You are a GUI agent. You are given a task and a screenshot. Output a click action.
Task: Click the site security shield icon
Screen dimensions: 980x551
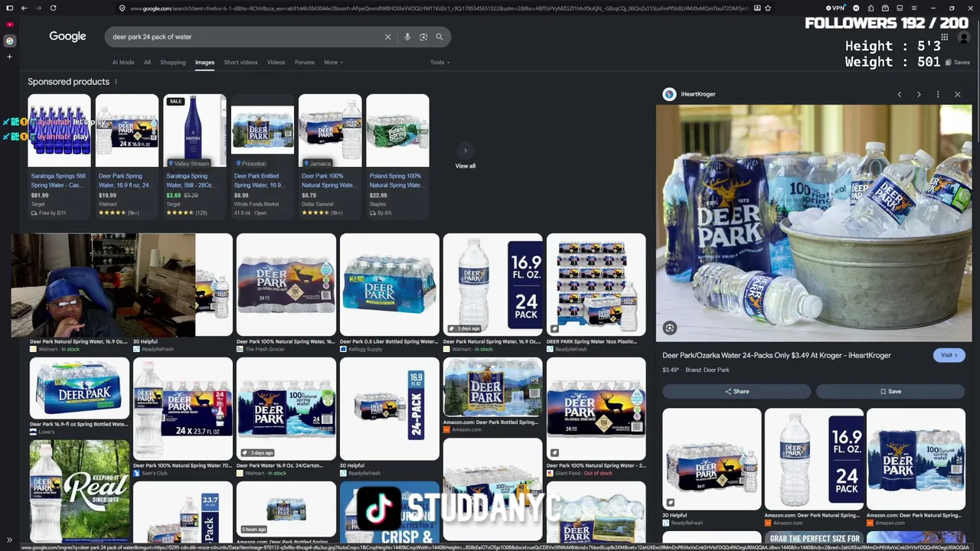click(122, 8)
